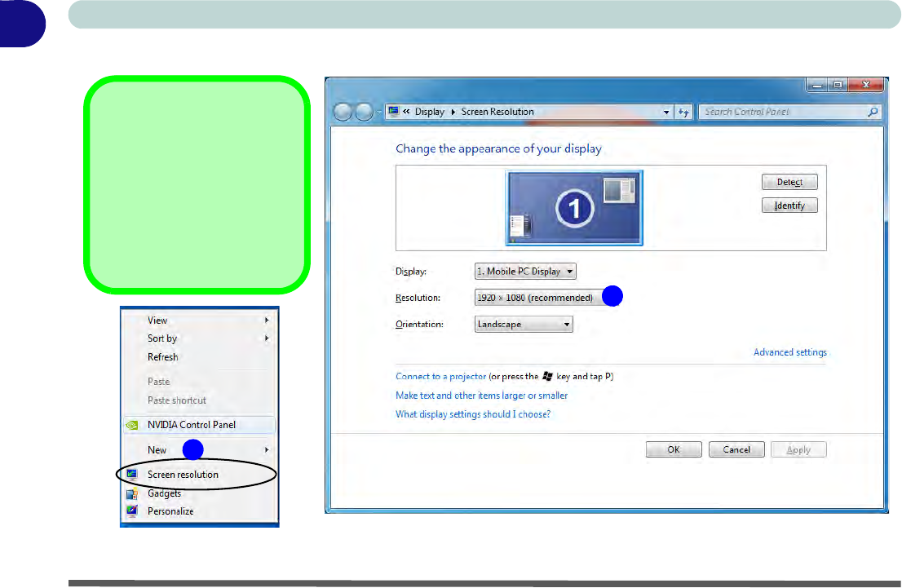The width and height of the screenshot is (902, 588).
Task: Minimize the Screen Resolution window
Action: (816, 85)
